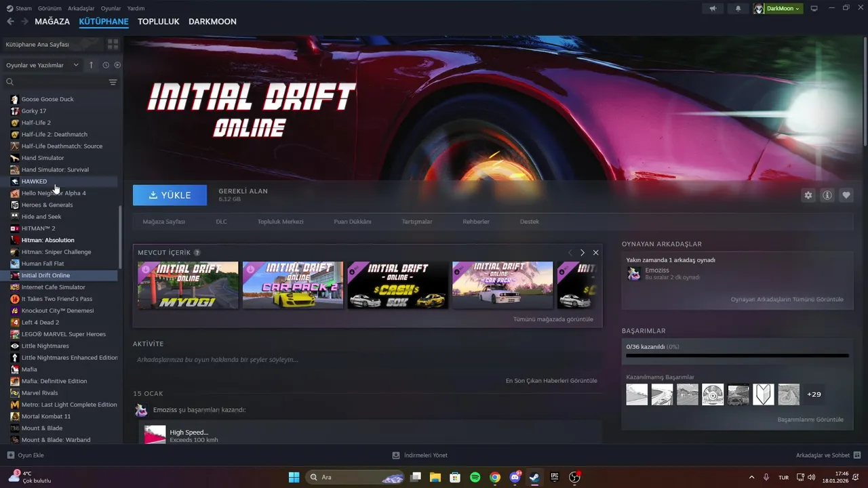Open the Mağaza Sayfası game tab
The height and width of the screenshot is (488, 868).
(163, 222)
